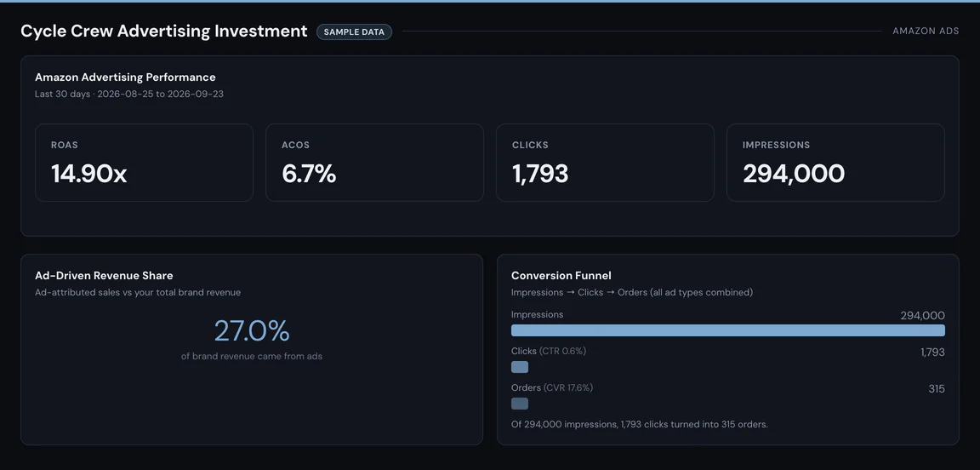Click 'of brand revenue came from ads' caption
Screen dimensions: 980x470
pos(252,356)
